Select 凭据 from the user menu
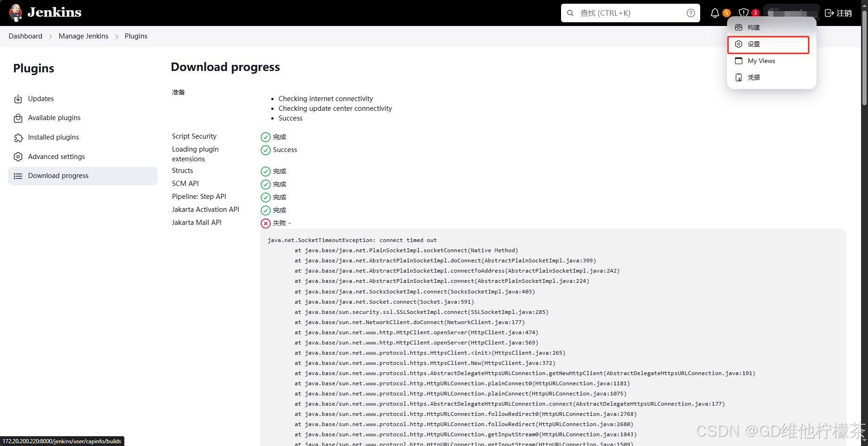The height and width of the screenshot is (446, 868). 772,77
